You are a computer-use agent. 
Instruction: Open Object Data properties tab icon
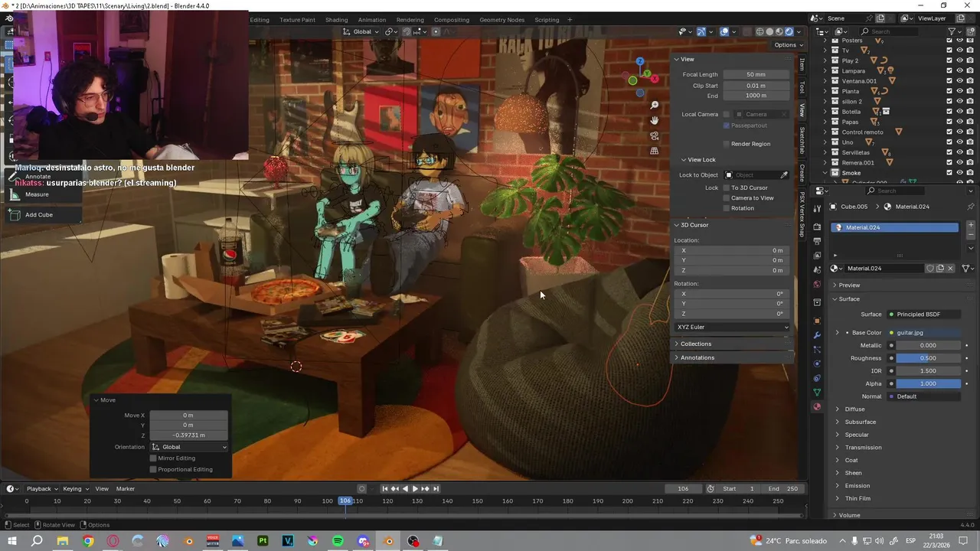click(817, 393)
